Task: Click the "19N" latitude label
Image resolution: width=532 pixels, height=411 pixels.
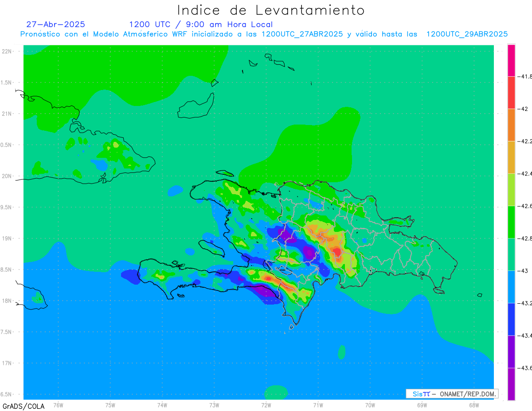Action: [7, 238]
